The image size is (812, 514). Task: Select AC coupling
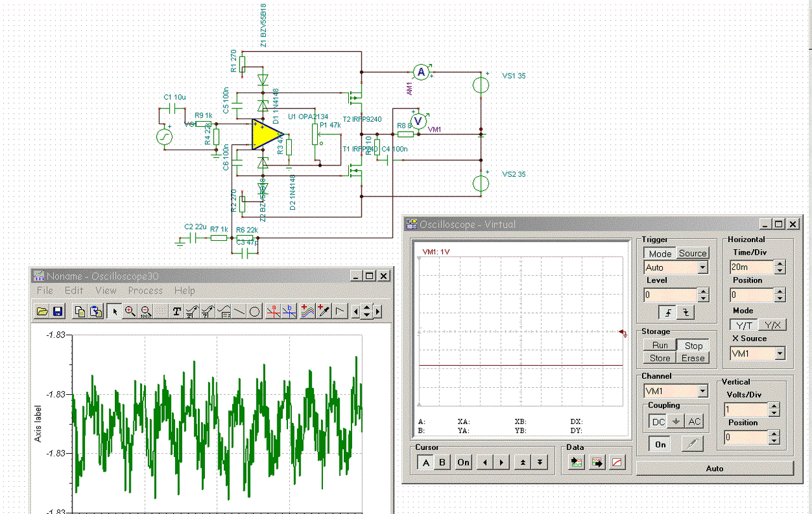(695, 421)
